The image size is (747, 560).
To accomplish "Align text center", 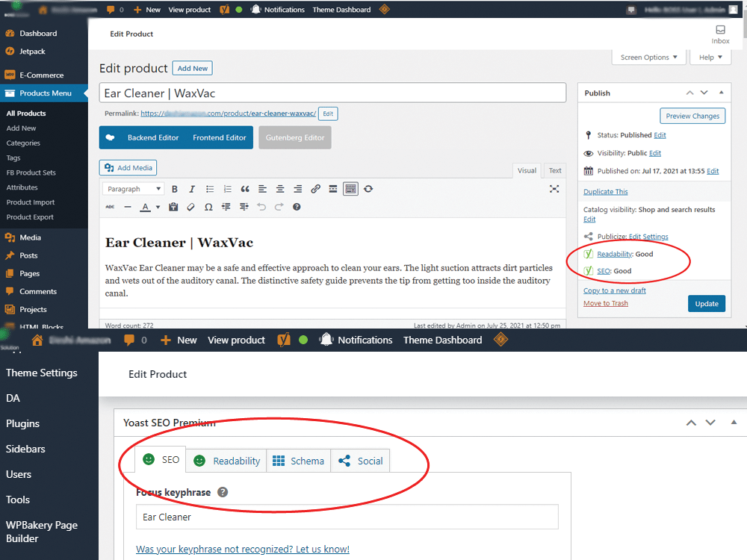I will click(280, 189).
